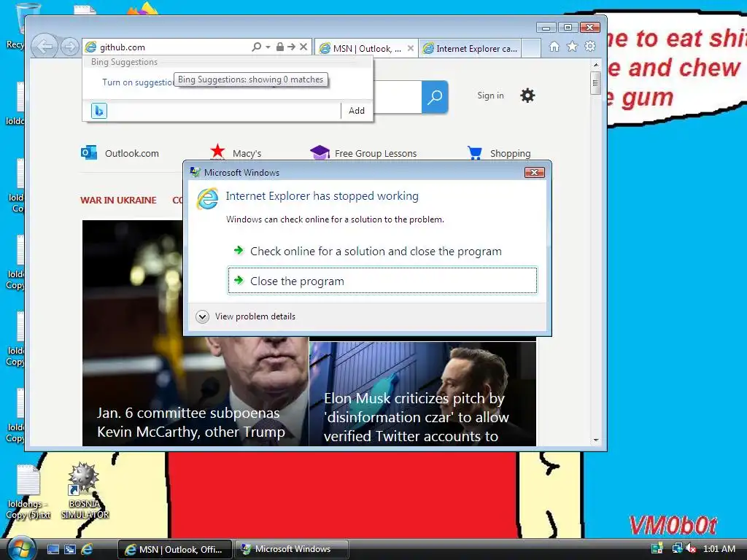Click the browser Forward arrow button

pyautogui.click(x=70, y=47)
